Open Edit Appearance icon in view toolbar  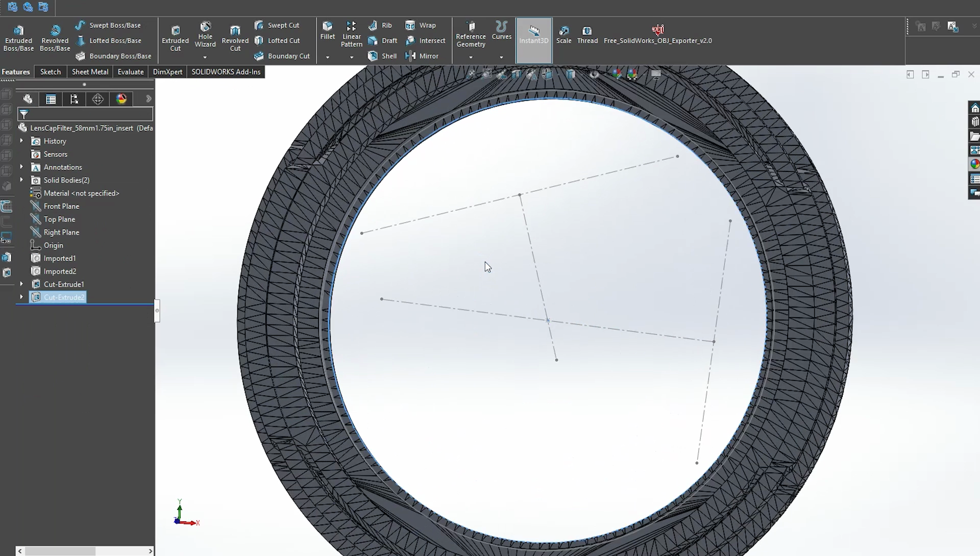pyautogui.click(x=617, y=74)
